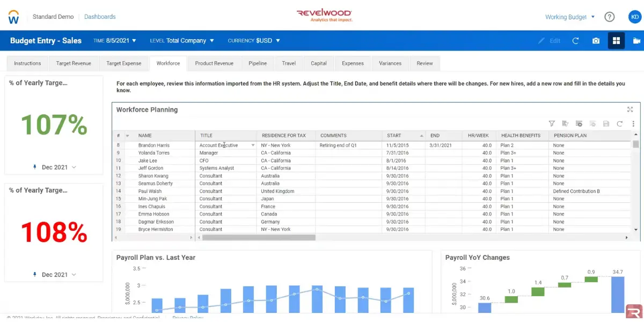Open the CURRENCY $USD dropdown
The image size is (644, 322).
[254, 41]
